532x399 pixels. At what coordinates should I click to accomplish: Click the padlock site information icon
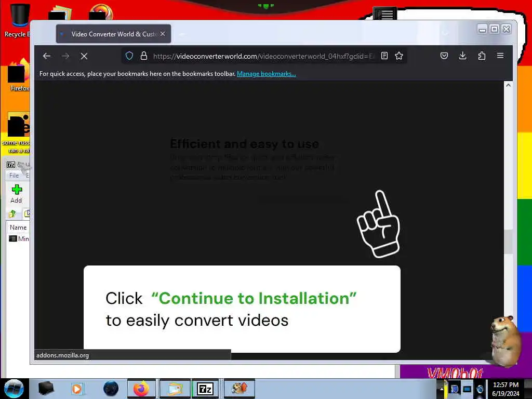click(x=144, y=56)
